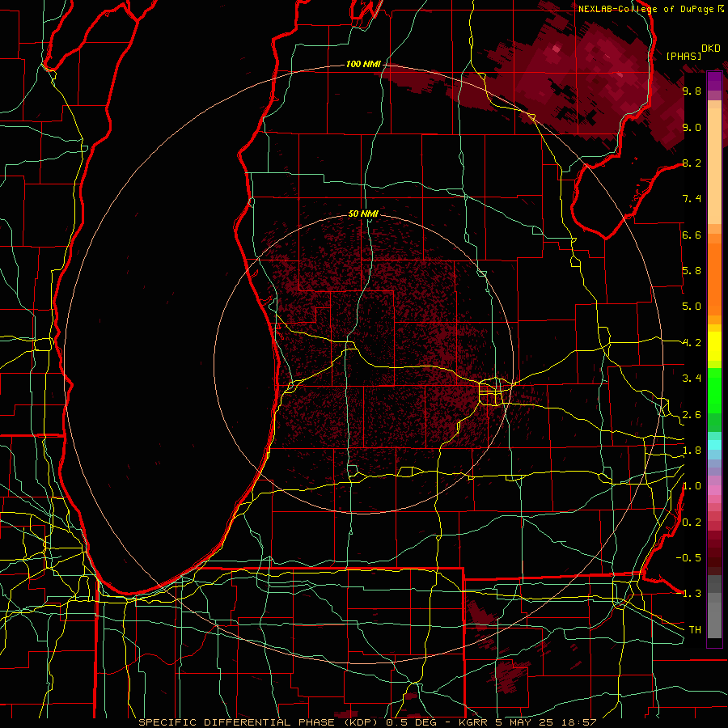Pick the orange band of the color bar
The width and height of the screenshot is (728, 728).
point(714,278)
